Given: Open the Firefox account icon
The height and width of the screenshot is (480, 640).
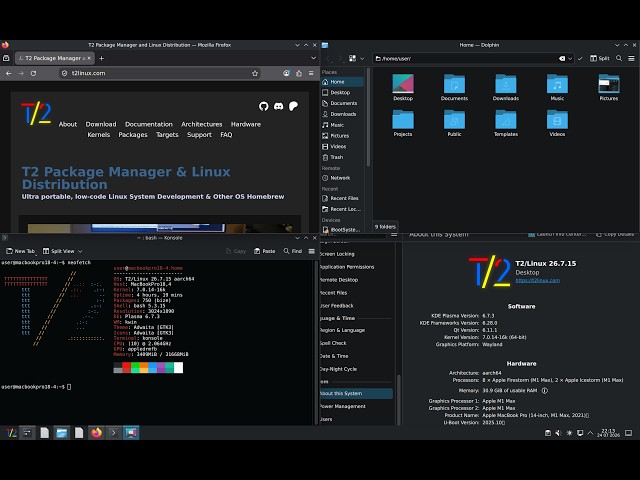Looking at the screenshot, I should click(x=287, y=73).
